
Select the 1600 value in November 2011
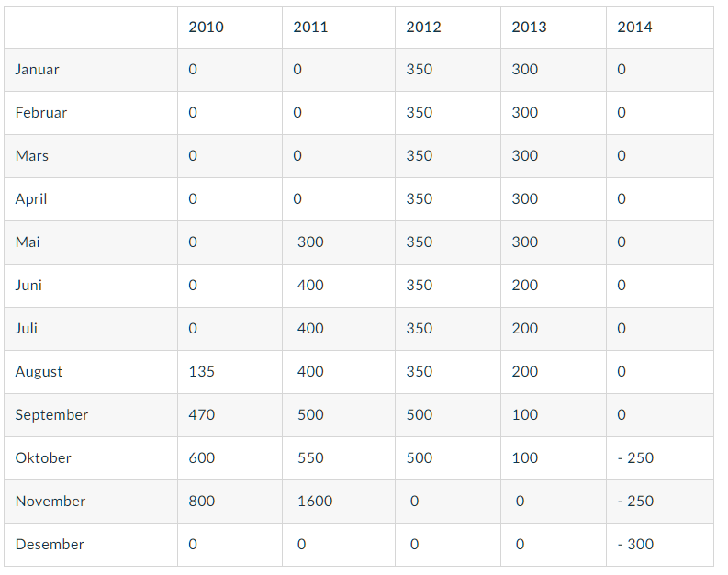315,502
